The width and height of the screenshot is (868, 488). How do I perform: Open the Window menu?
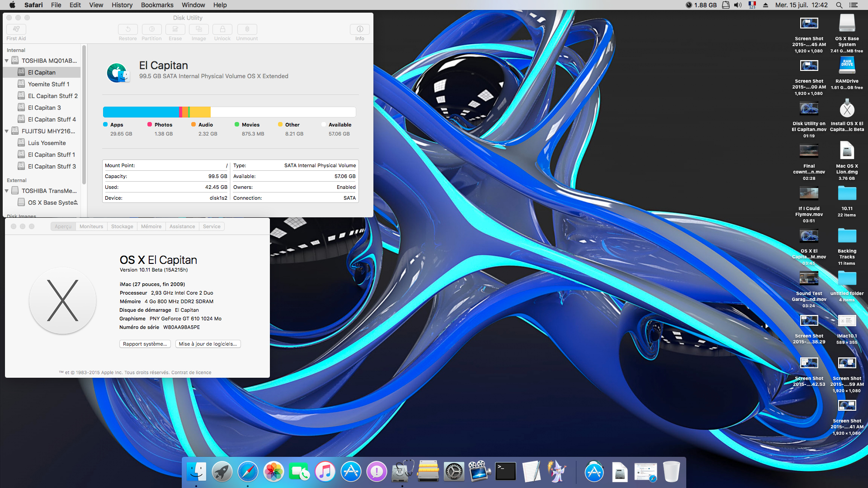tap(193, 5)
